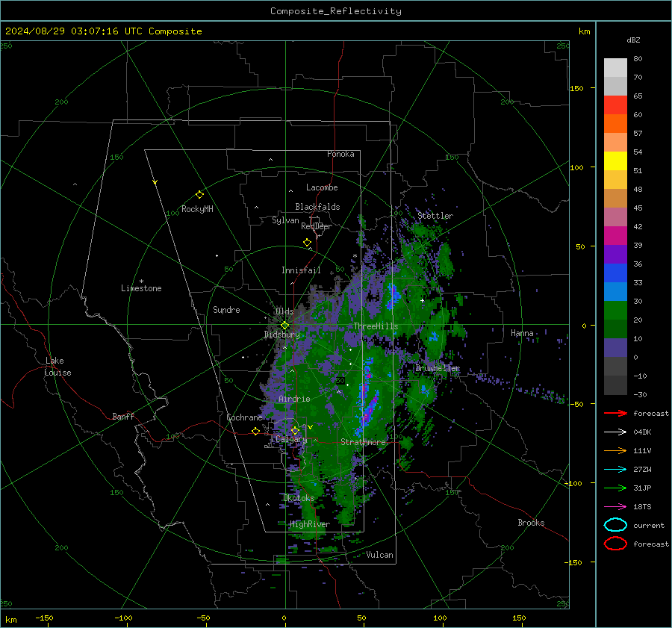
Task: Click the Limestone label
Action: [141, 288]
